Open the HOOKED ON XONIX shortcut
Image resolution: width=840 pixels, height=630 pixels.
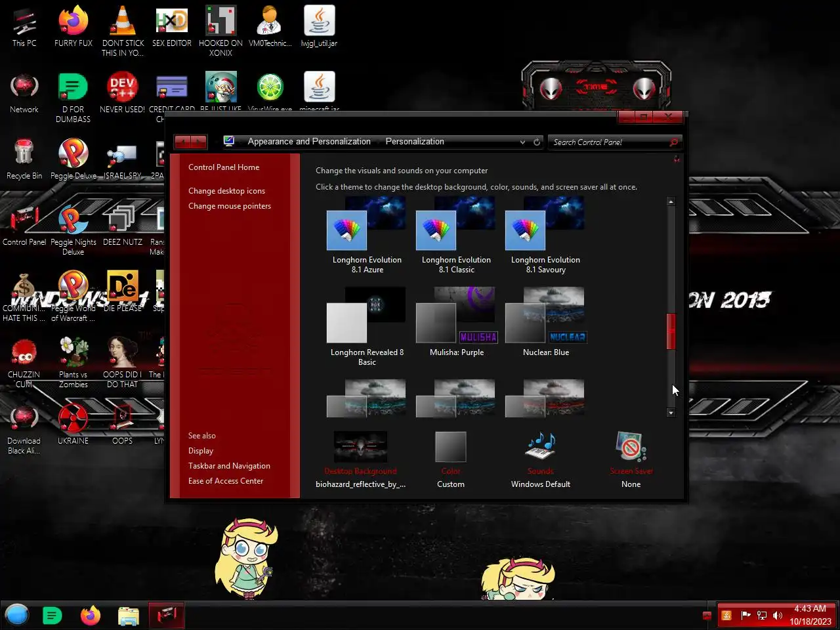coord(220,31)
